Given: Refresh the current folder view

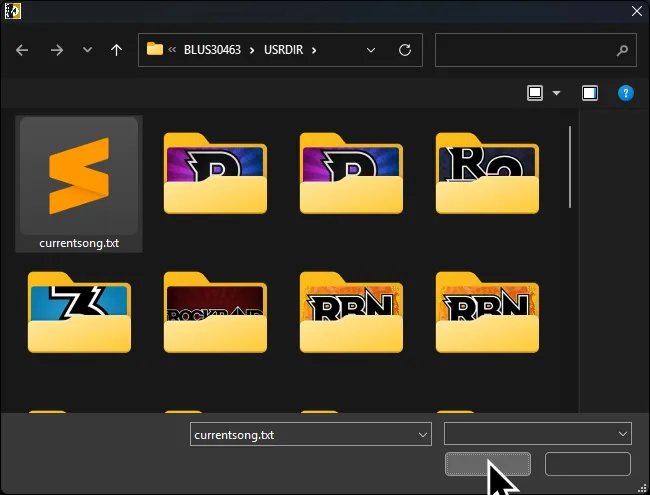Looking at the screenshot, I should click(x=405, y=50).
